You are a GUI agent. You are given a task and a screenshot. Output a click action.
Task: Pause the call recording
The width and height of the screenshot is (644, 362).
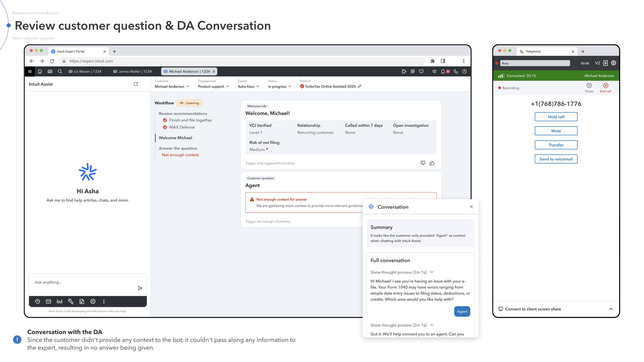pos(589,88)
